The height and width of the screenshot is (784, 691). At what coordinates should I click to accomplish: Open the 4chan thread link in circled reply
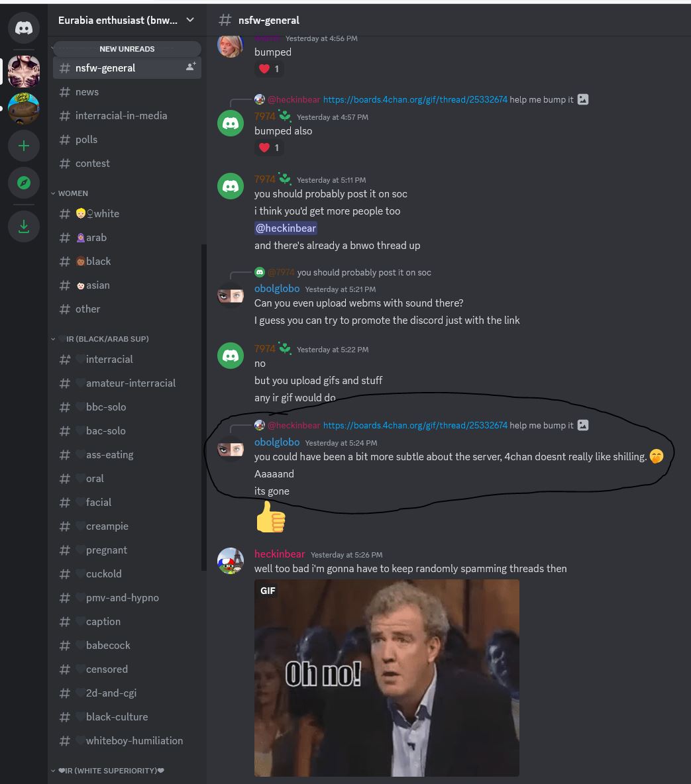tap(415, 426)
